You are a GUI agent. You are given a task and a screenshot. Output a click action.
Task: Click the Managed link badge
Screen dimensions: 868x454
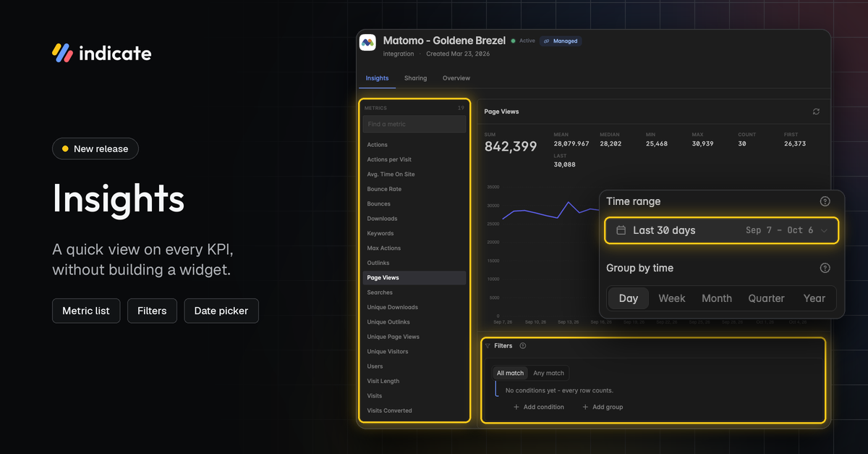pyautogui.click(x=561, y=41)
